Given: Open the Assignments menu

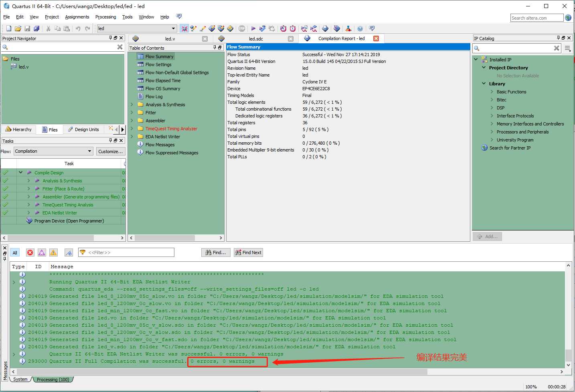Looking at the screenshot, I should tap(77, 17).
